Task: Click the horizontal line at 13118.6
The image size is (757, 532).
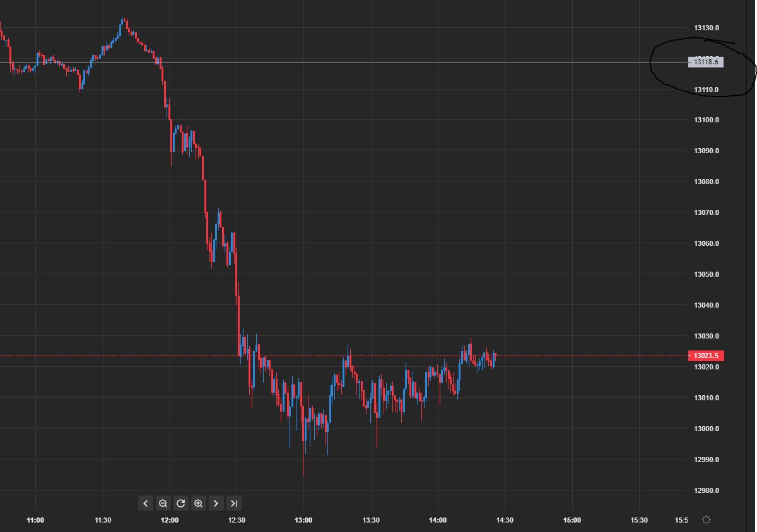Action: tap(378, 62)
